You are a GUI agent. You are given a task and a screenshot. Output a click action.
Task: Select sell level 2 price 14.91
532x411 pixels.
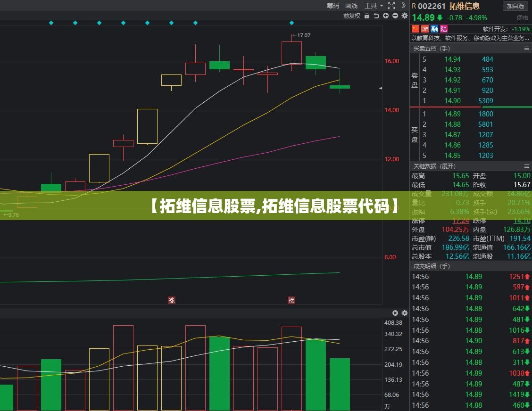[453, 90]
